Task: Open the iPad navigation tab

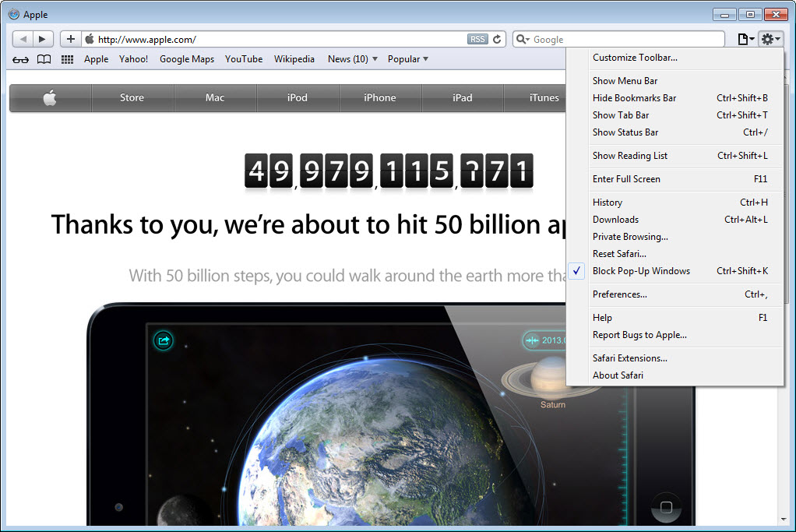Action: click(463, 97)
